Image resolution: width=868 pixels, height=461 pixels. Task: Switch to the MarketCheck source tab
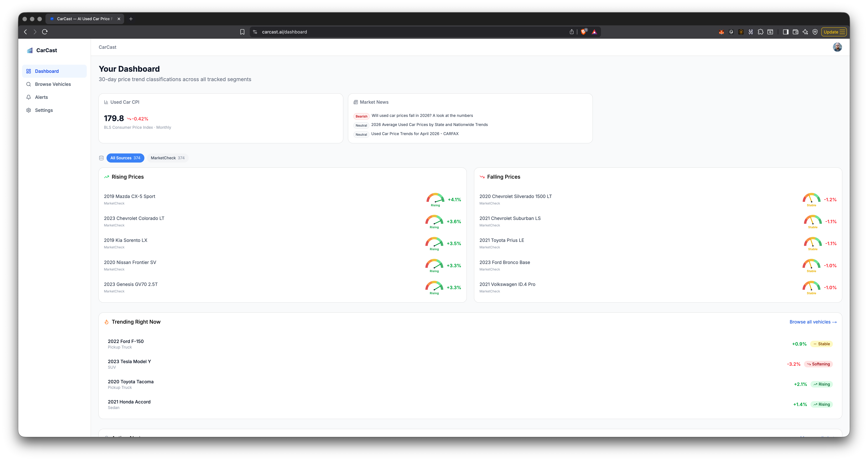tap(167, 158)
